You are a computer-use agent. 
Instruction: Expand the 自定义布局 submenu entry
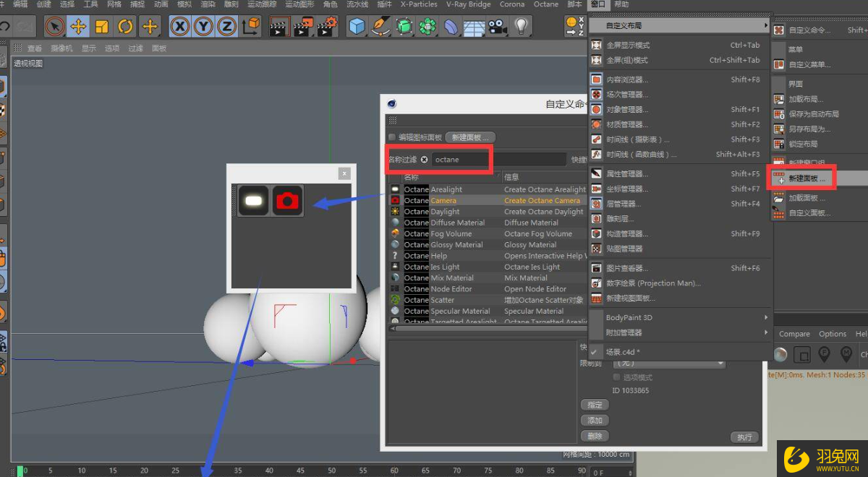click(x=678, y=25)
